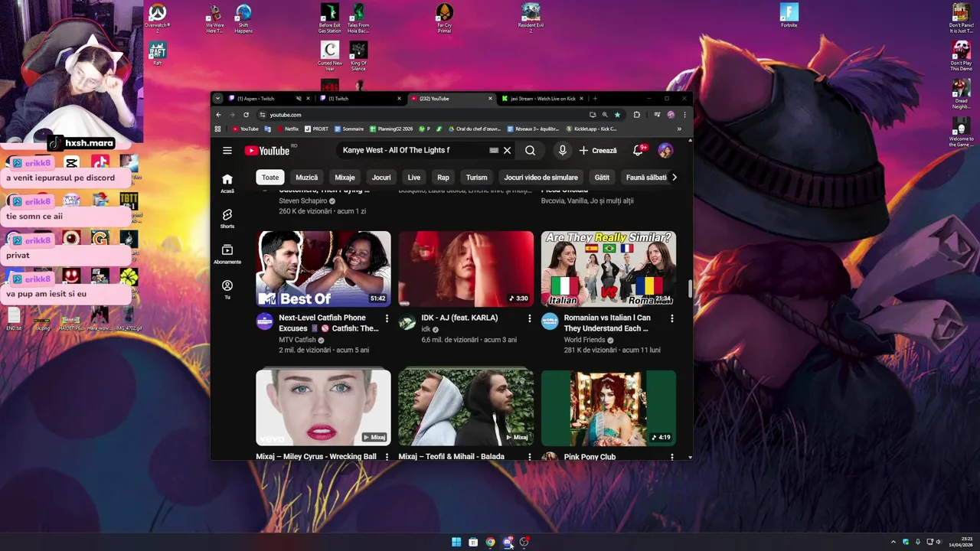Go to Acasă in the sidebar
This screenshot has height=551, width=980.
coord(227,183)
